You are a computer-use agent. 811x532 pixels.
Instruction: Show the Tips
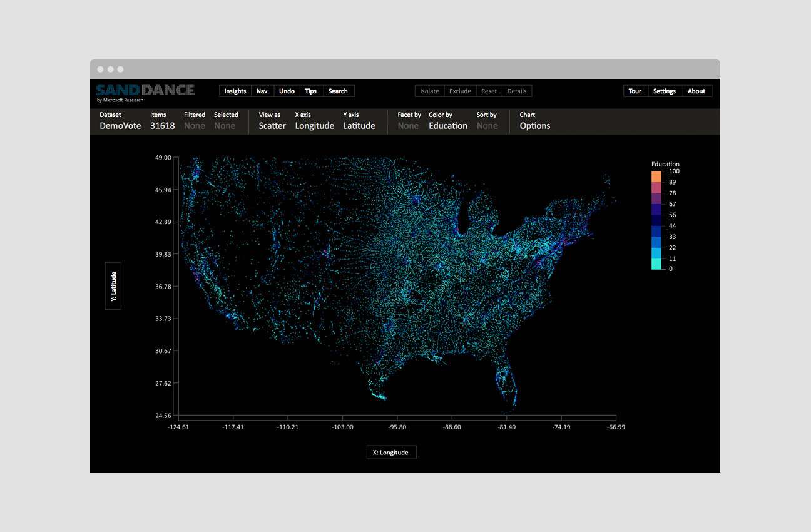(311, 91)
